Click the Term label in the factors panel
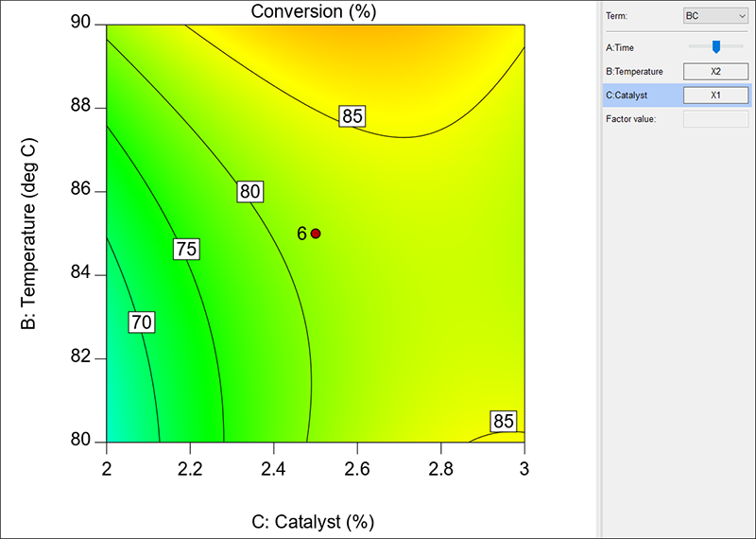756x539 pixels. coord(616,16)
